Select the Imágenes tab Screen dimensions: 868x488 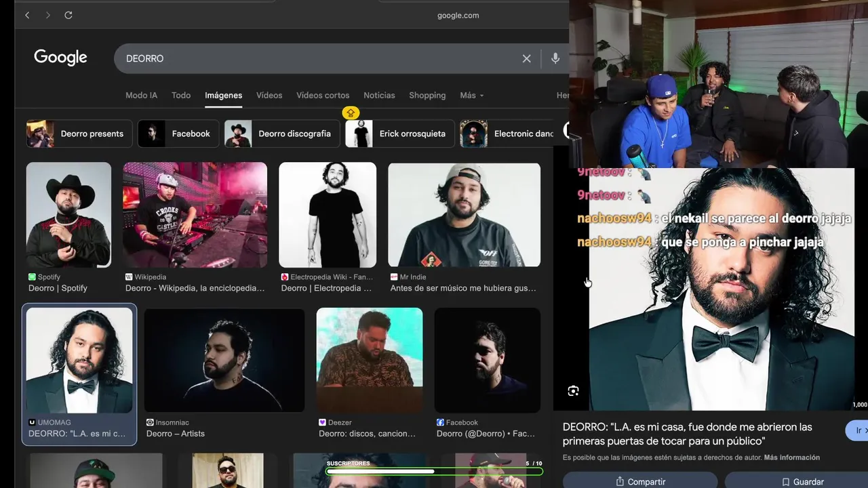[224, 96]
